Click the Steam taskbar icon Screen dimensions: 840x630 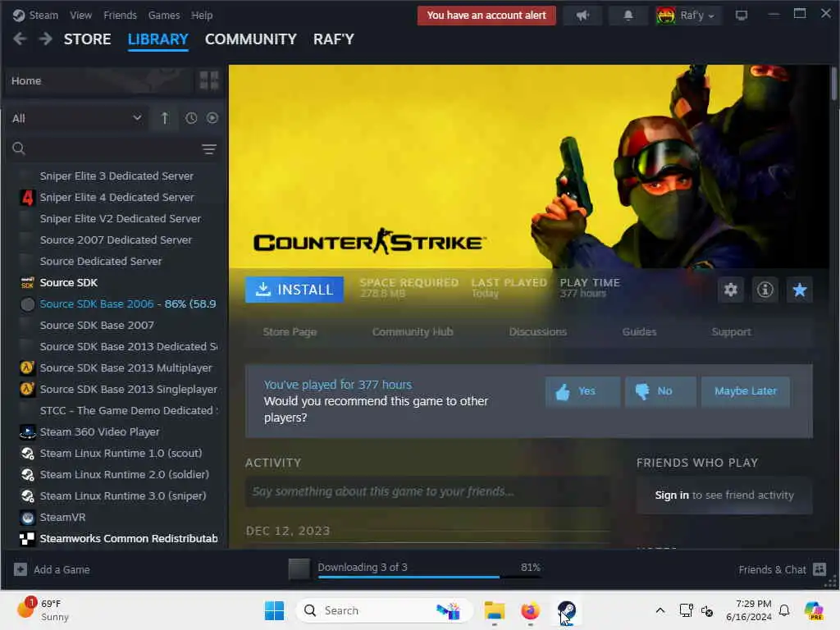tap(566, 610)
